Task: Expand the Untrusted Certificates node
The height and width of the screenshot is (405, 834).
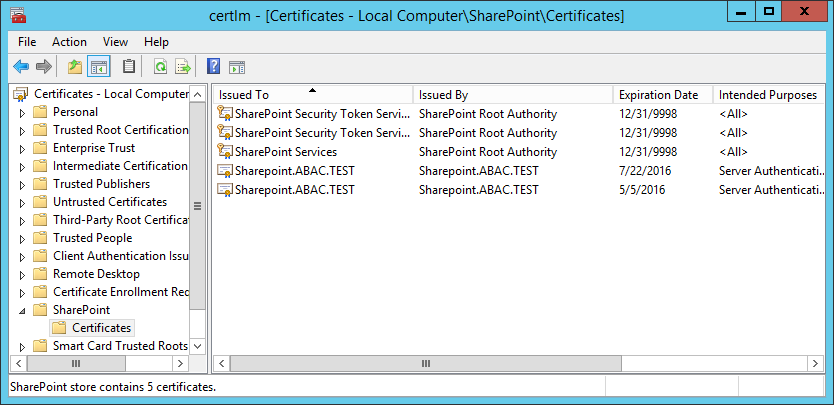Action: (x=22, y=203)
